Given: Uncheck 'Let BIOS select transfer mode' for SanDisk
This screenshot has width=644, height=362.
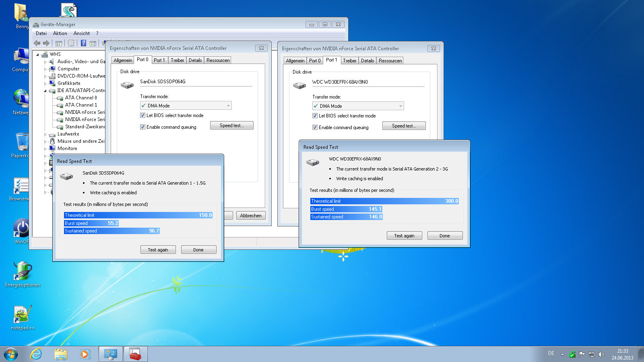Looking at the screenshot, I should pos(142,115).
